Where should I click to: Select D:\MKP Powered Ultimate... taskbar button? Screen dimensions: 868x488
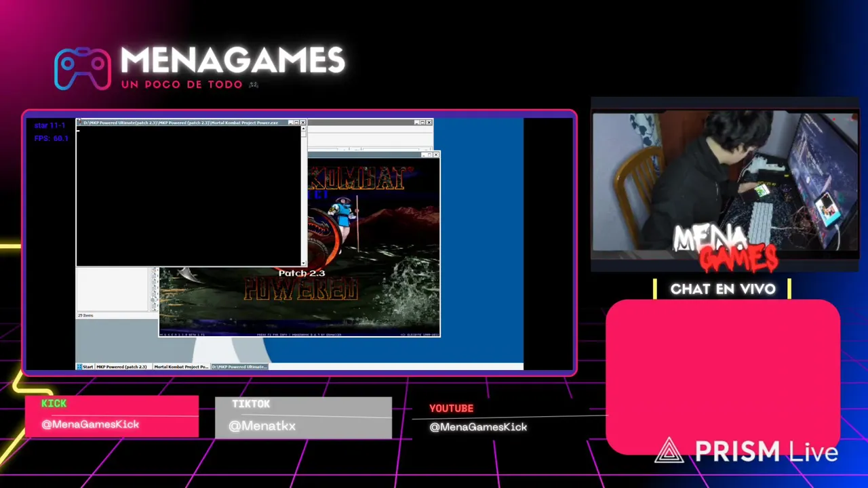240,367
